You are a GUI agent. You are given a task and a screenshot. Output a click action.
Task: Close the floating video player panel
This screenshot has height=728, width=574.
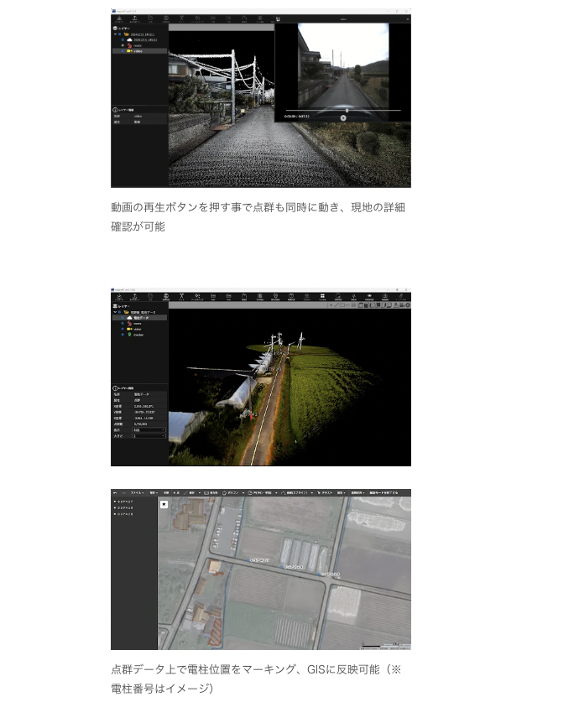(x=408, y=19)
